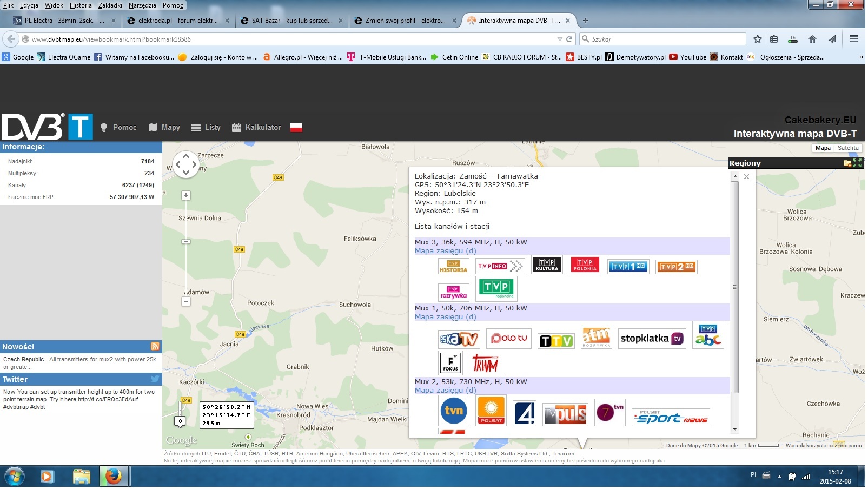Switch to the PL Electra tab
The height and width of the screenshot is (489, 868).
point(64,21)
